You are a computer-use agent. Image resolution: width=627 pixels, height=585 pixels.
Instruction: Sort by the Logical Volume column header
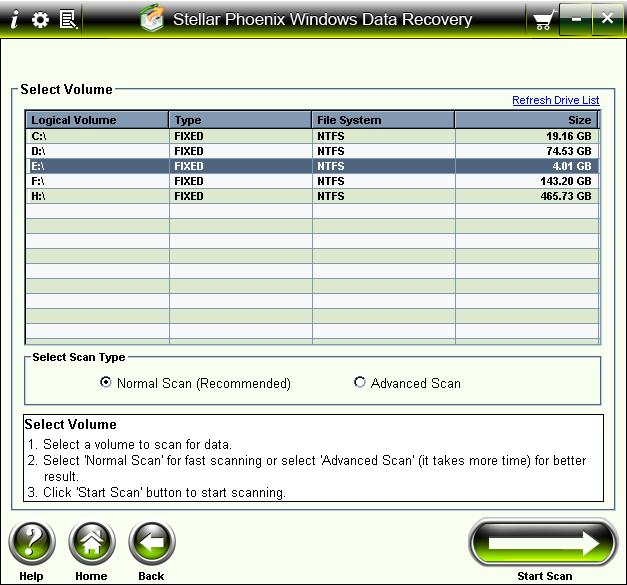tap(97, 120)
